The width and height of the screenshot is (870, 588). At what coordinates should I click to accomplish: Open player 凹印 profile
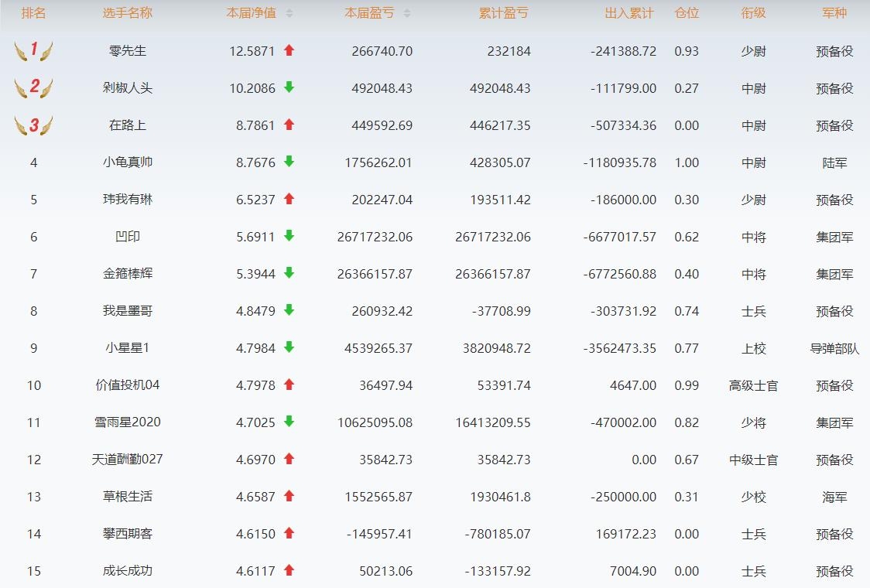[x=128, y=237]
